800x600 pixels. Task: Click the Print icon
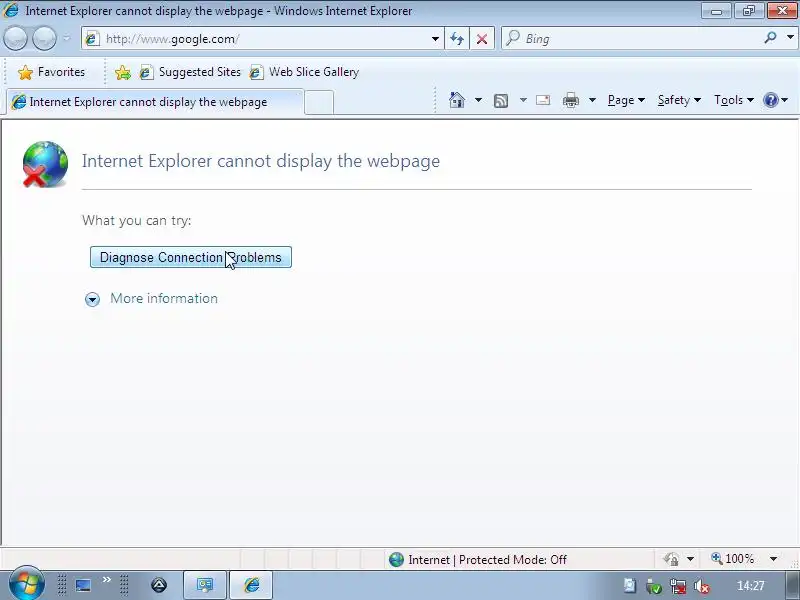(570, 100)
